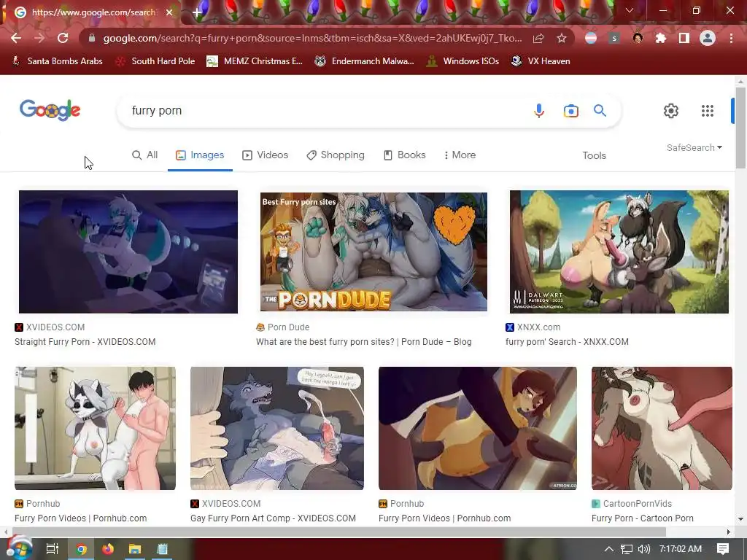Open the Endermanch Malware bookmark

365,61
